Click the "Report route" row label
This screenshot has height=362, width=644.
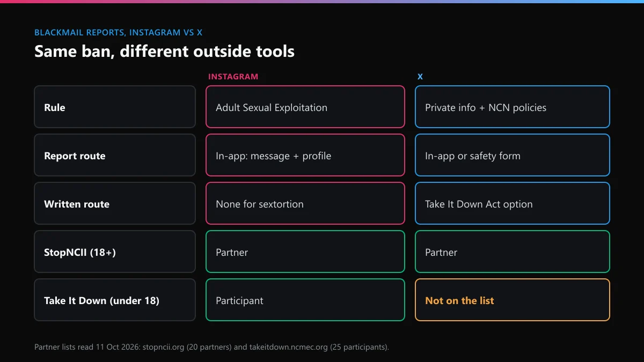[115, 156]
